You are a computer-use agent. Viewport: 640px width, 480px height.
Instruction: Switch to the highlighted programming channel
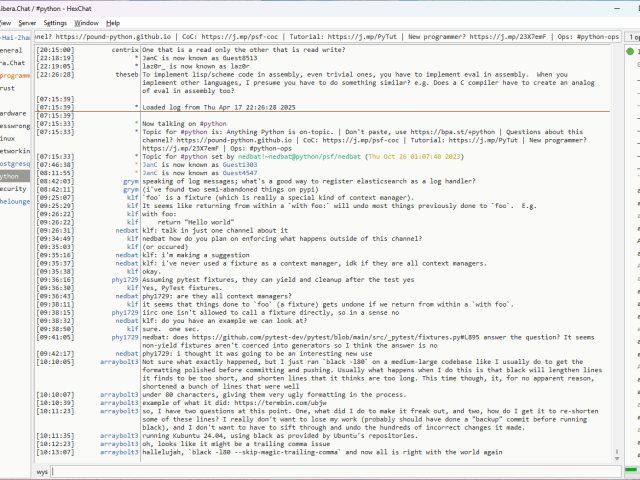pos(15,75)
